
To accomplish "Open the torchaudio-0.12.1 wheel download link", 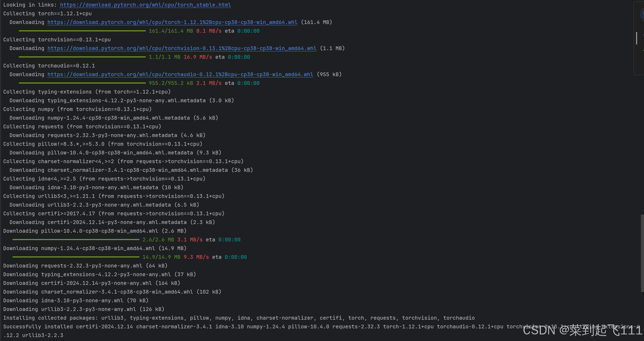I will coord(180,74).
